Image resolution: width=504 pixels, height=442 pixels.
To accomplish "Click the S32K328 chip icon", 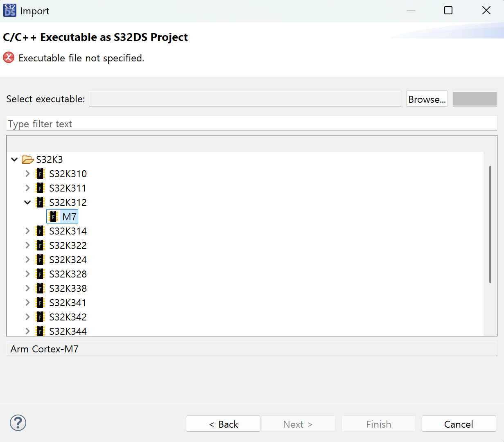I will tap(40, 274).
